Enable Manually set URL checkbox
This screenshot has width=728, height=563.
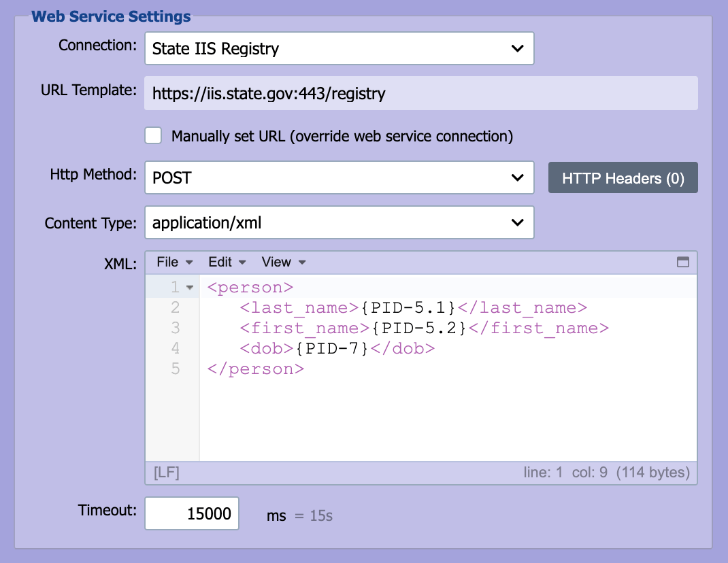coord(153,136)
